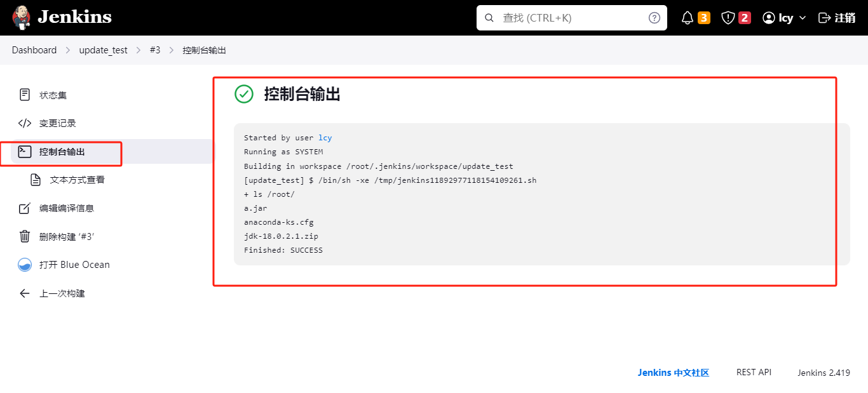Viewport: 868px width, 393px height.
Task: Open search help question mark icon
Action: coord(654,18)
